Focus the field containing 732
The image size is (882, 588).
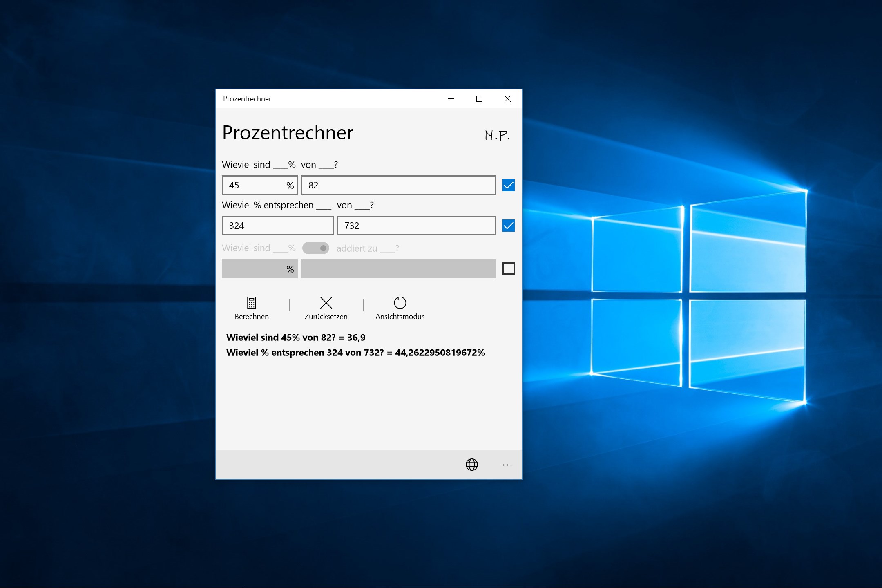416,226
